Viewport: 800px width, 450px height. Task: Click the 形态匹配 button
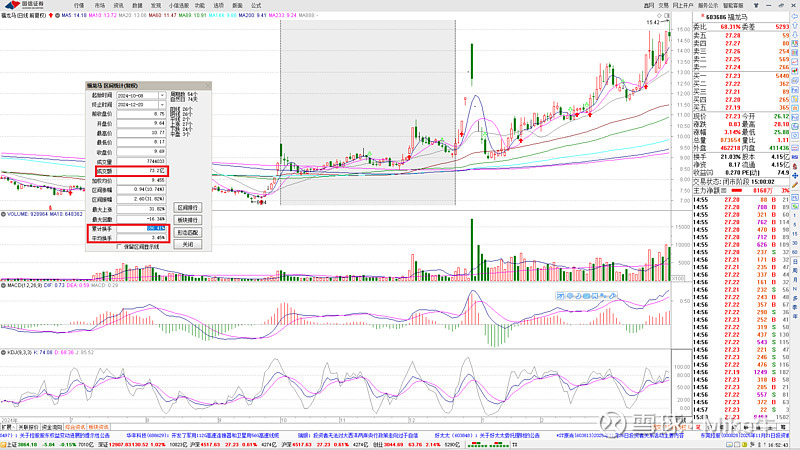click(187, 231)
